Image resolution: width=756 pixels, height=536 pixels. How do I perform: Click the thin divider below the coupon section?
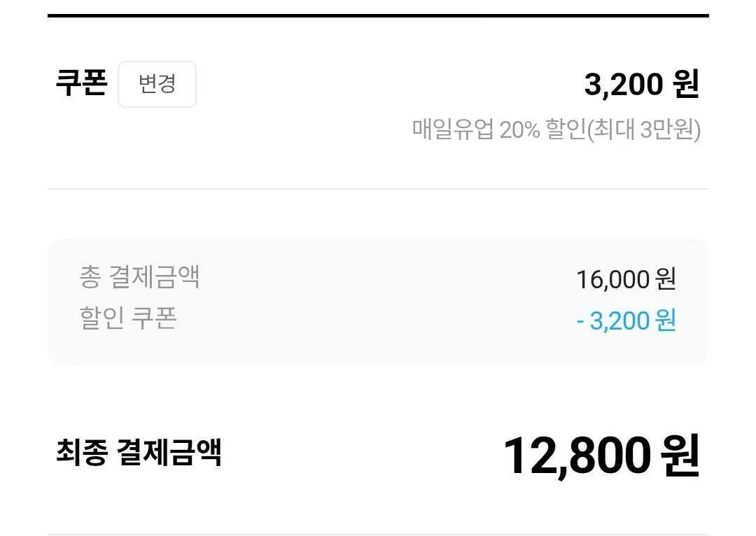378,189
